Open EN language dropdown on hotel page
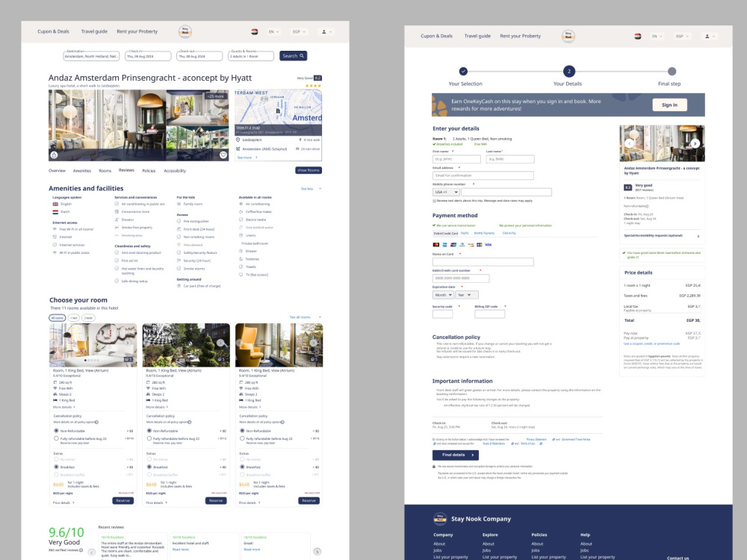 click(x=273, y=32)
